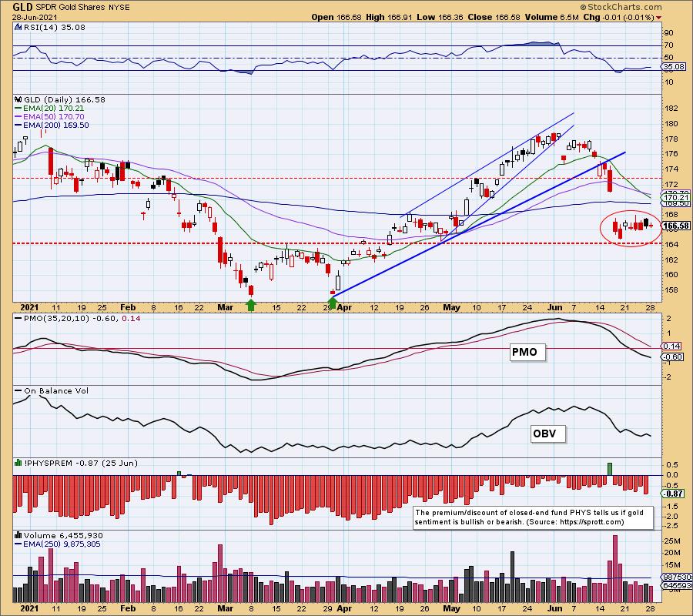The width and height of the screenshot is (693, 616).
Task: Click the EMA(20) 170.21 legend entry
Action: (x=49, y=109)
